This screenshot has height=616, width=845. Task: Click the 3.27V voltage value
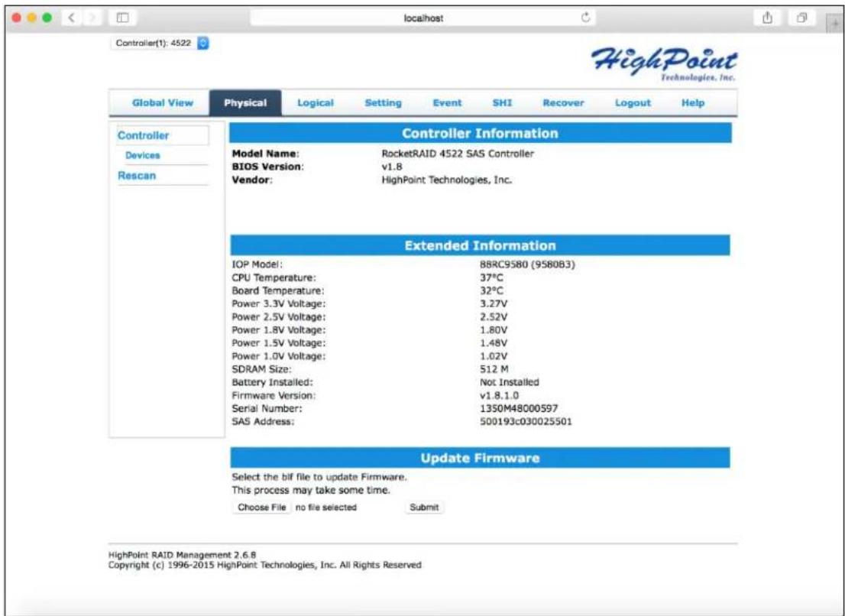click(494, 304)
